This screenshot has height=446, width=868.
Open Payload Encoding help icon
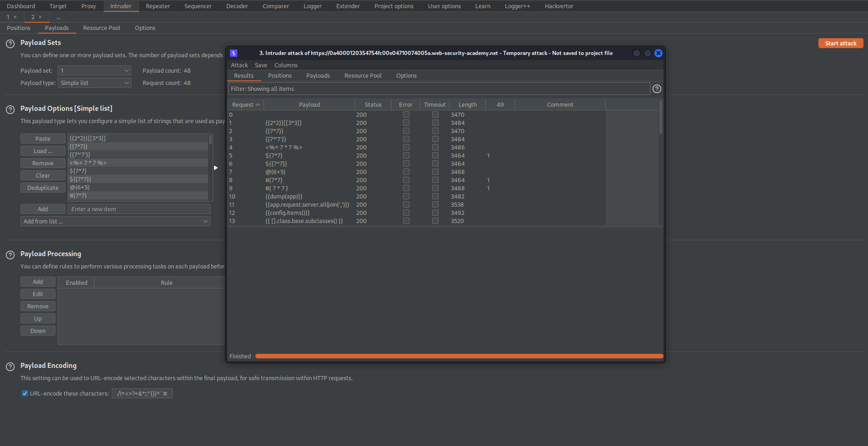[x=10, y=367]
